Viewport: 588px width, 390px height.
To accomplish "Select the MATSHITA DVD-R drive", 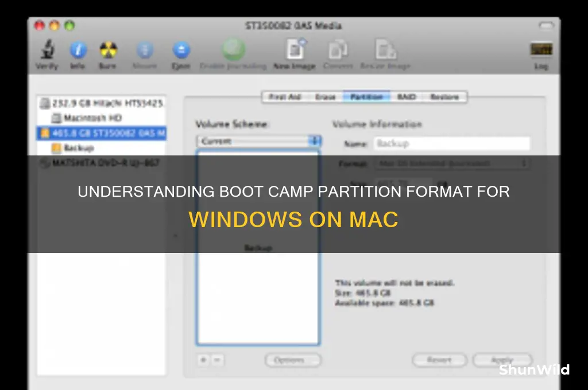I will pyautogui.click(x=101, y=163).
